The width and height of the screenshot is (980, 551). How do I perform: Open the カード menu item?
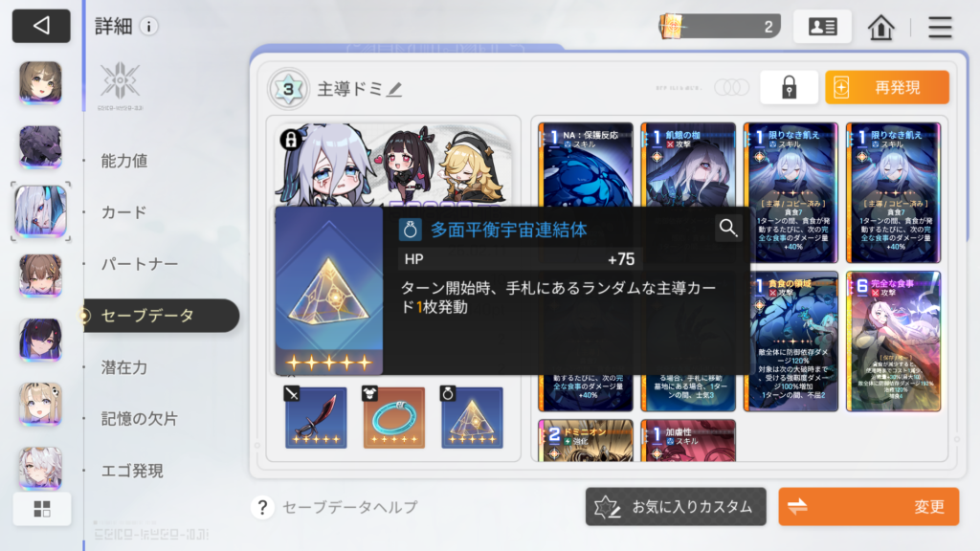tap(123, 212)
